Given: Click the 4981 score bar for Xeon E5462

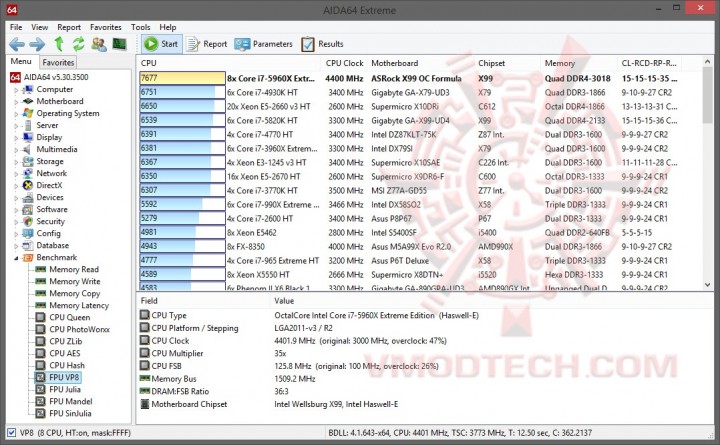Looking at the screenshot, I should pyautogui.click(x=182, y=232).
